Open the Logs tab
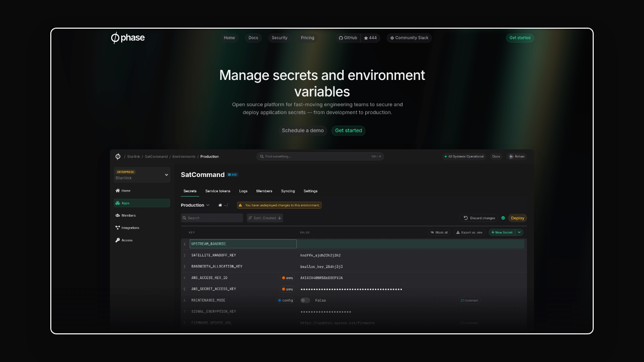644x362 pixels. (243, 191)
